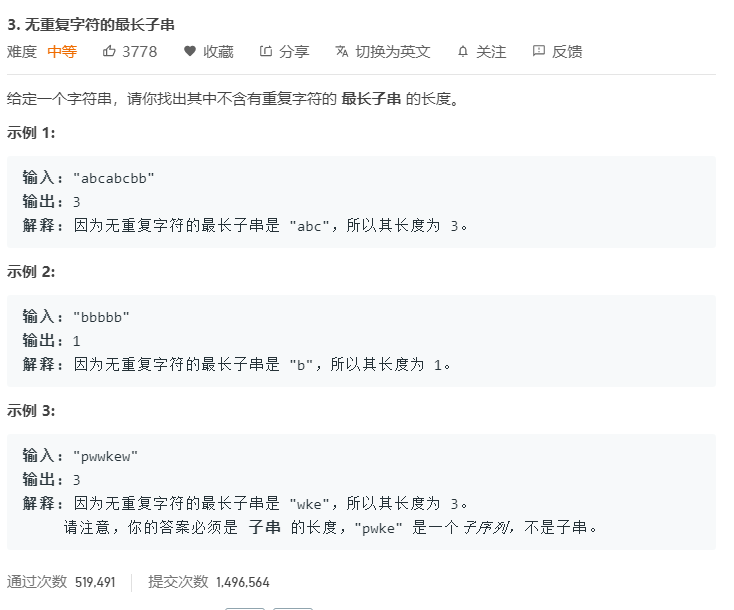
Task: Click the "bbbbb" input text in example 2
Action: coord(101,317)
